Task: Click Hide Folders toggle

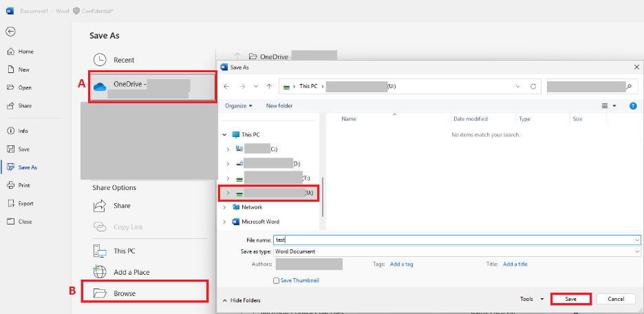Action: click(241, 300)
